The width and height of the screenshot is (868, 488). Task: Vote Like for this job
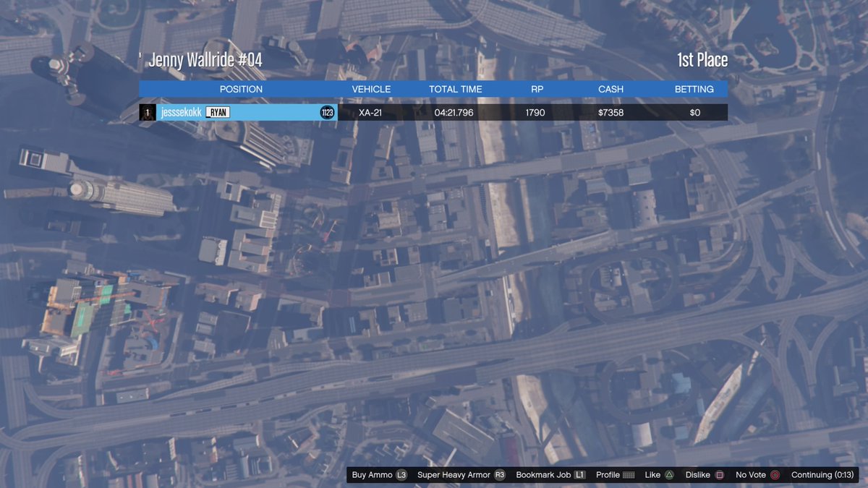(652, 475)
